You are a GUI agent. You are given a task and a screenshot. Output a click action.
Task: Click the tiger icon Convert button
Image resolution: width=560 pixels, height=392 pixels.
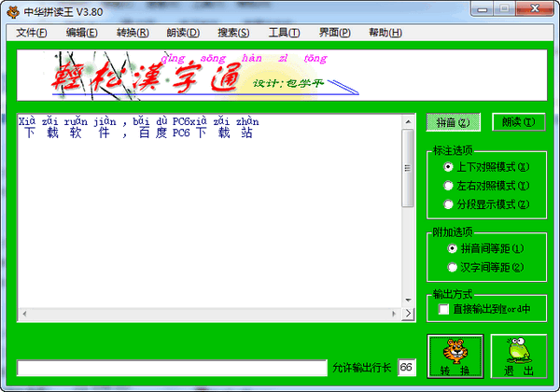coord(455,357)
